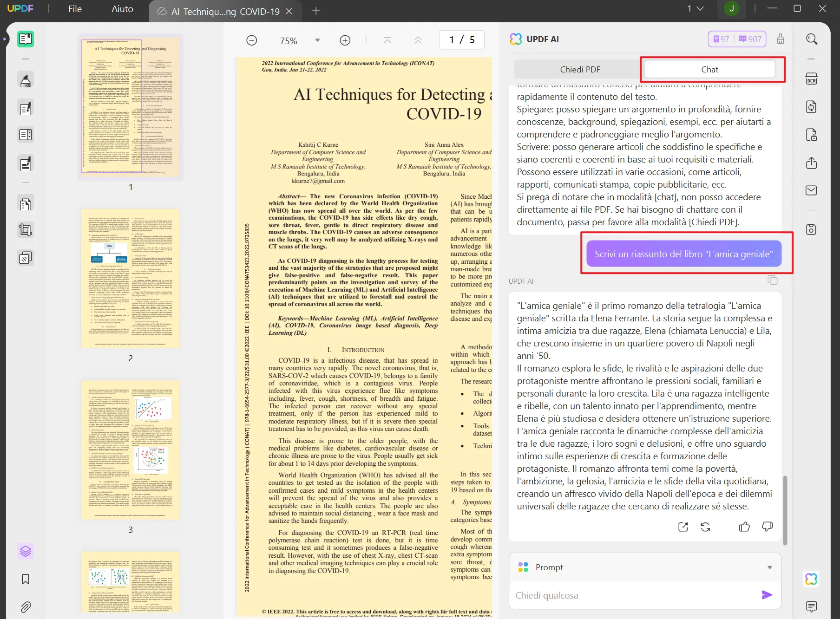The image size is (840, 619).
Task: Toggle the UPDF AI flower icon on right
Action: (x=811, y=579)
